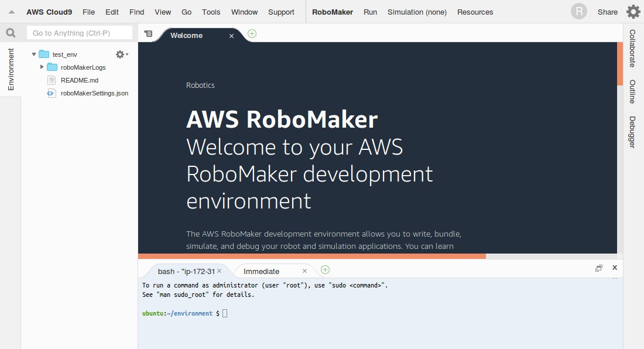Open the preferences gear icon
The width and height of the screenshot is (644, 349).
[x=633, y=12]
